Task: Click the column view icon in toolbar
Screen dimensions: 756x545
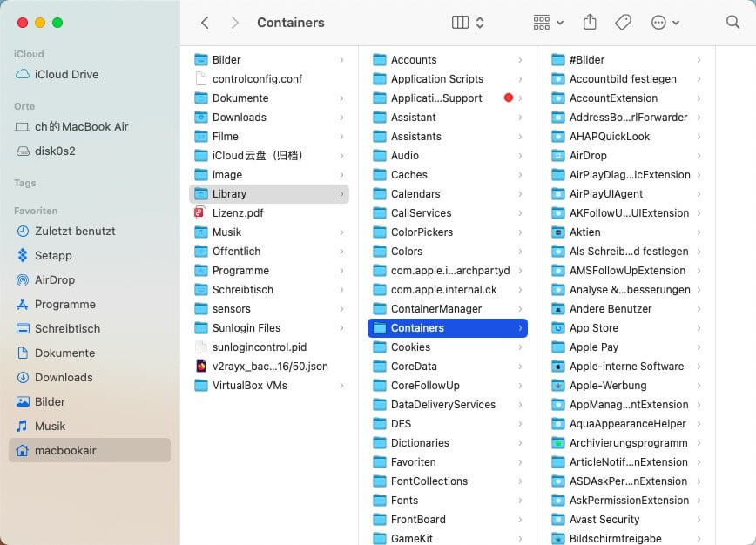Action: pos(460,23)
